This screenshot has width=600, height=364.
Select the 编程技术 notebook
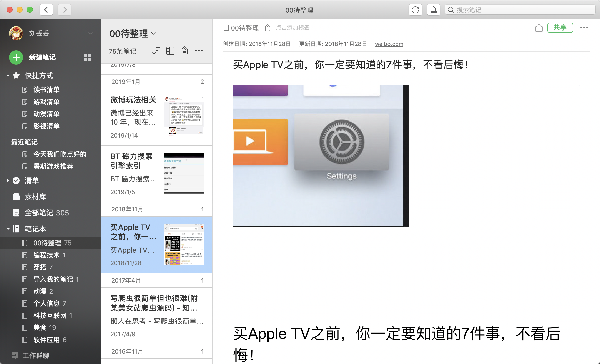point(50,255)
